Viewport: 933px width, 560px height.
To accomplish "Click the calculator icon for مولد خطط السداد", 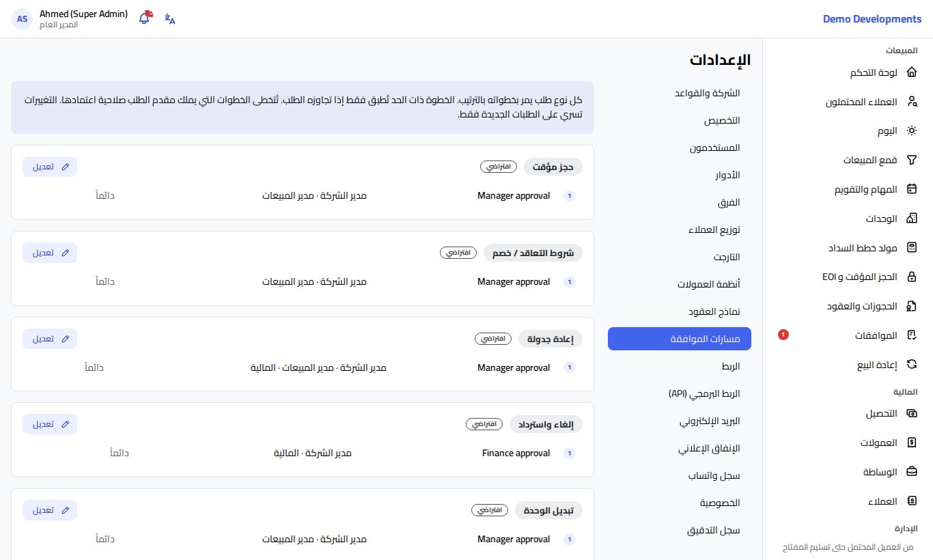I will tap(911, 248).
